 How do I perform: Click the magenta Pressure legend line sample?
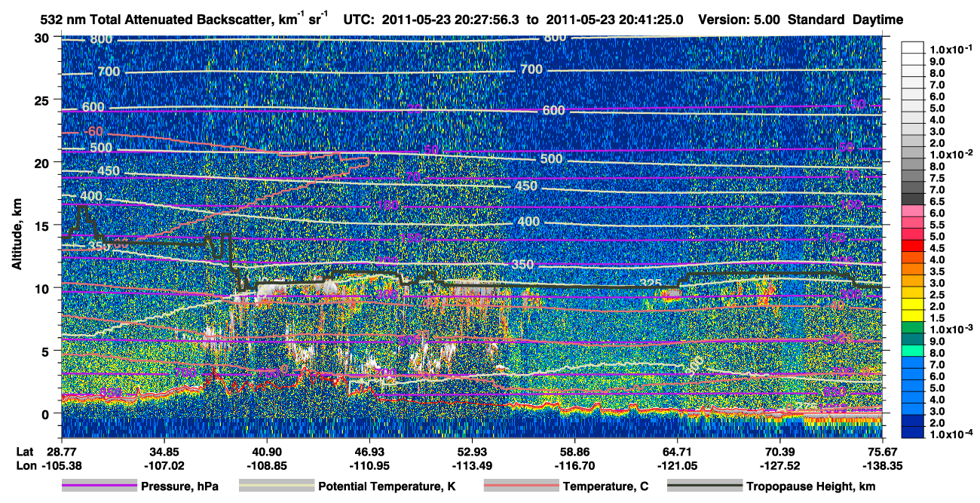(99, 486)
